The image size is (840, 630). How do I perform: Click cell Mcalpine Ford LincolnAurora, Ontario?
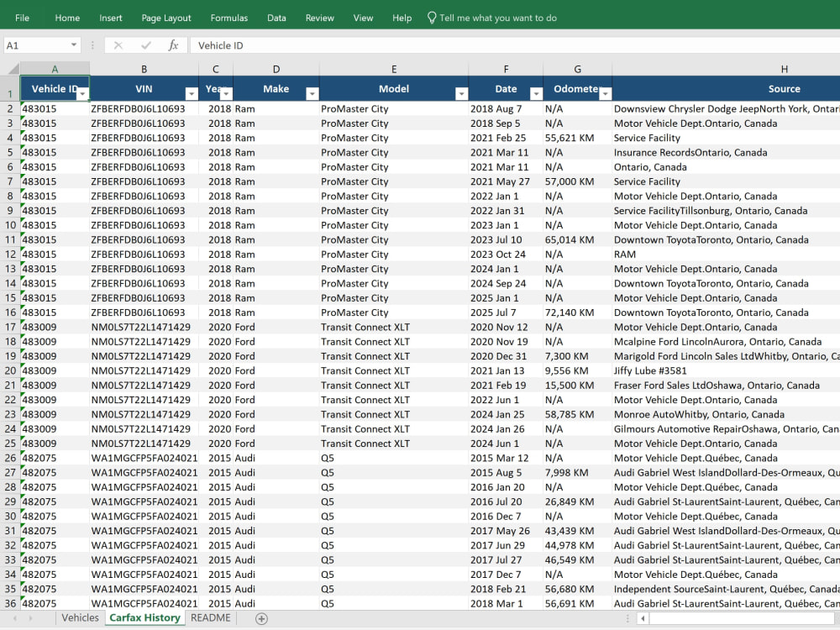pyautogui.click(x=726, y=341)
